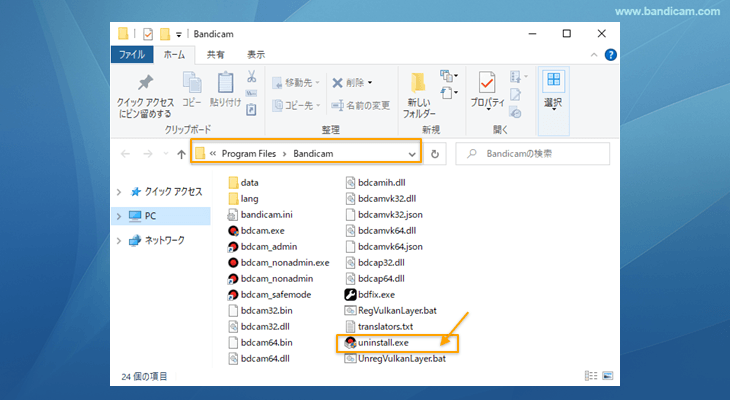Open the recent locations dropdown arrow

(x=165, y=154)
